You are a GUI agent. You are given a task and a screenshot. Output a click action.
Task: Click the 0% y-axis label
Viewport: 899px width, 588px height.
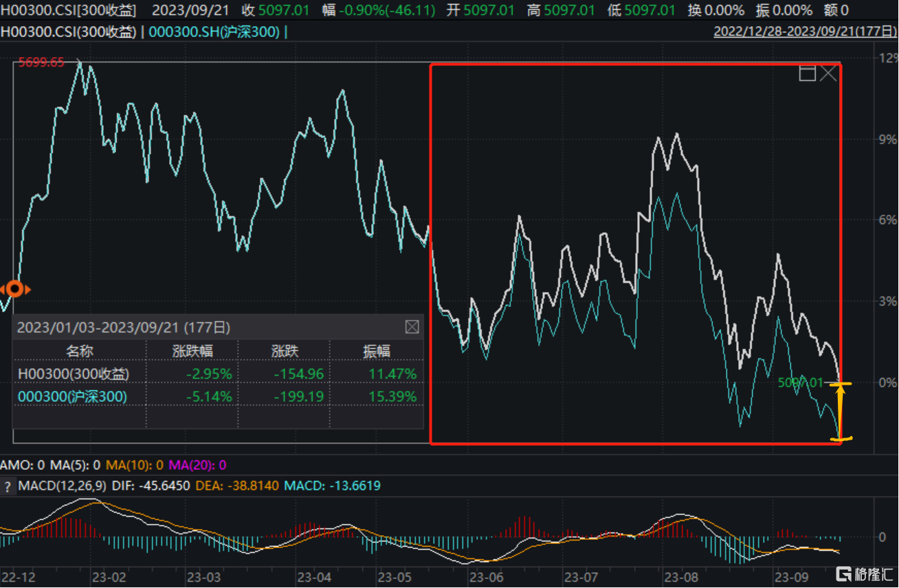[x=889, y=382]
